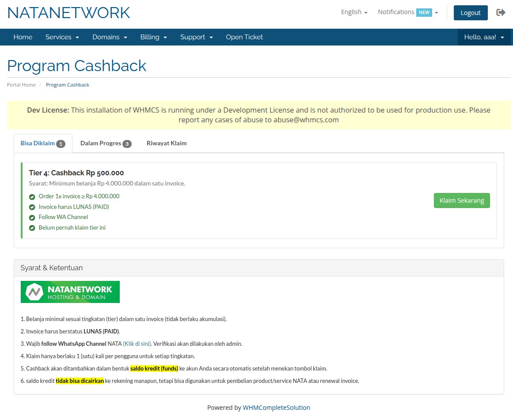Open the Billing menu
The height and width of the screenshot is (420, 513).
click(x=153, y=37)
